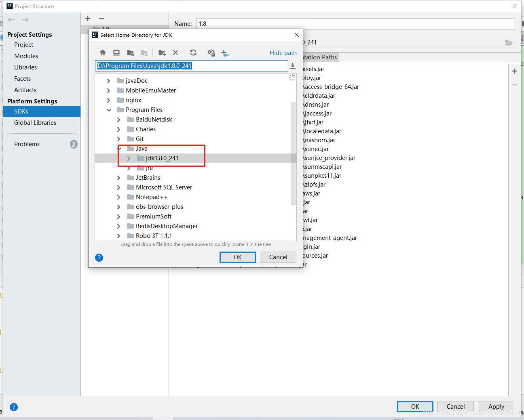Open help in Project Structure window
The width and height of the screenshot is (524, 420).
(14, 407)
